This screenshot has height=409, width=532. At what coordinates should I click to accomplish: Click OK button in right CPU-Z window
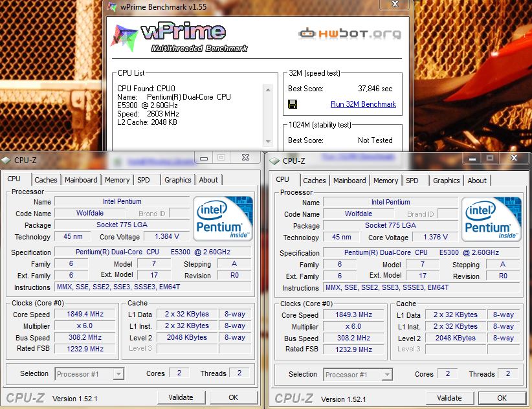point(502,398)
